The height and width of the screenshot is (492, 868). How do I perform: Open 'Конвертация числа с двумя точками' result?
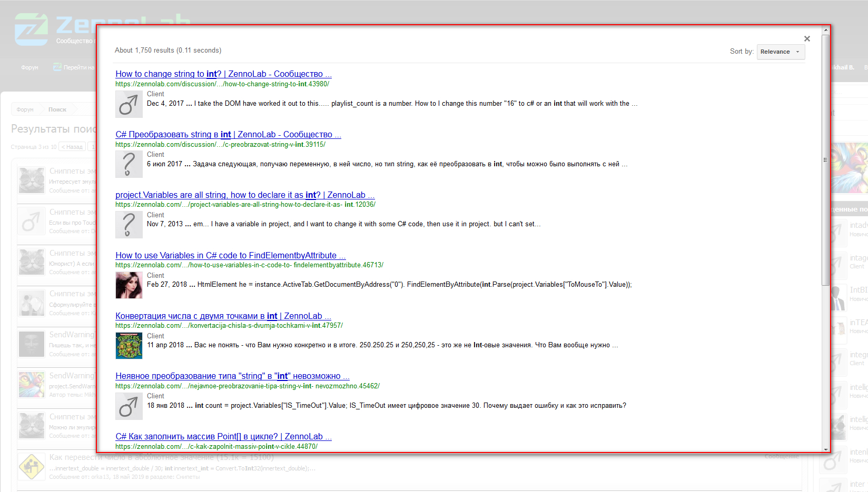(223, 316)
